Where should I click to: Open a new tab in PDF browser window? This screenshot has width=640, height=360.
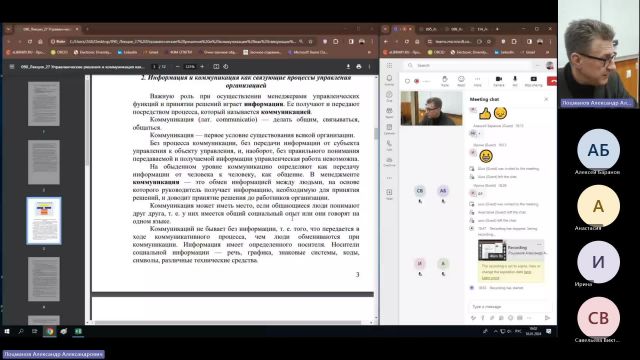pyautogui.click(x=87, y=29)
